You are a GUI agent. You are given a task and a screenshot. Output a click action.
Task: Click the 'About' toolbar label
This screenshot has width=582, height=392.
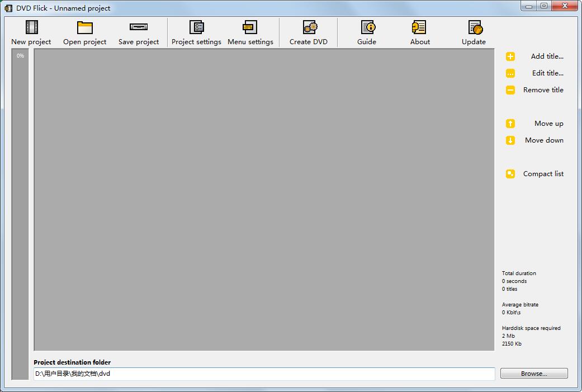[420, 42]
